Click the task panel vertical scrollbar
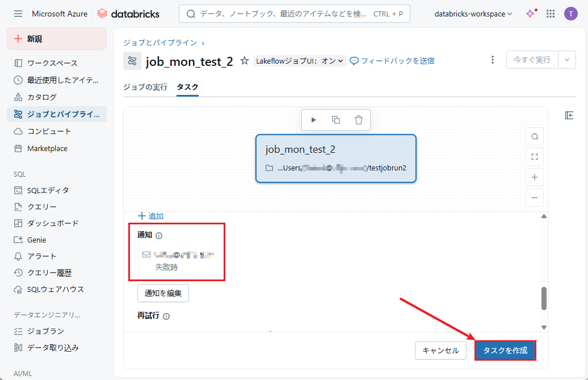Screen dimensions: 588x380 tap(544, 298)
